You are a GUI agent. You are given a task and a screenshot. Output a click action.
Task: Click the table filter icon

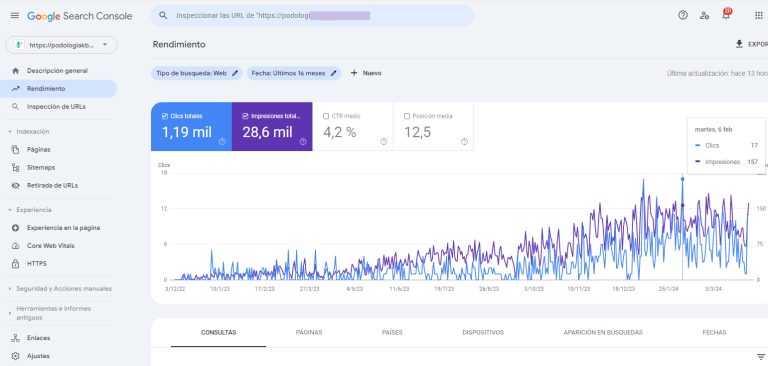(x=761, y=357)
